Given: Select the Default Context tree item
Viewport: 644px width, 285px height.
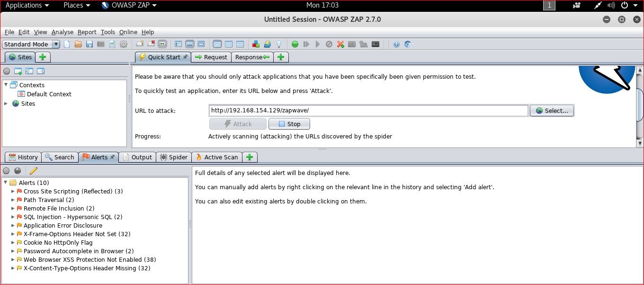Looking at the screenshot, I should point(49,94).
